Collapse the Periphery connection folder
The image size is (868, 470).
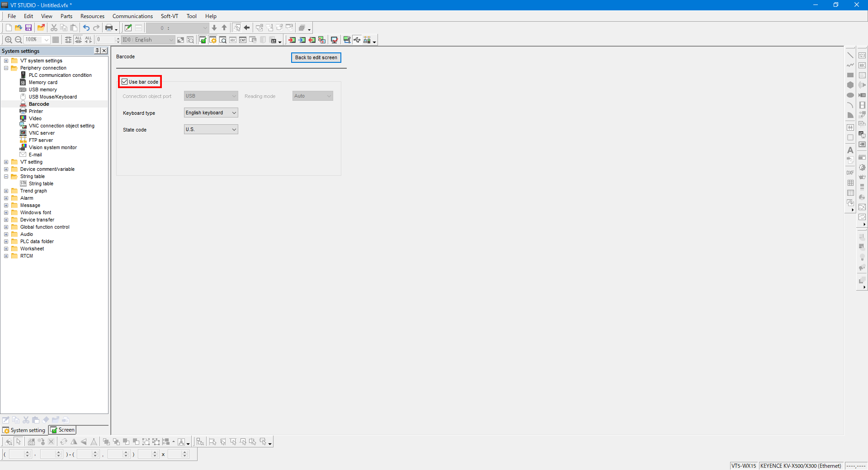tap(6, 68)
